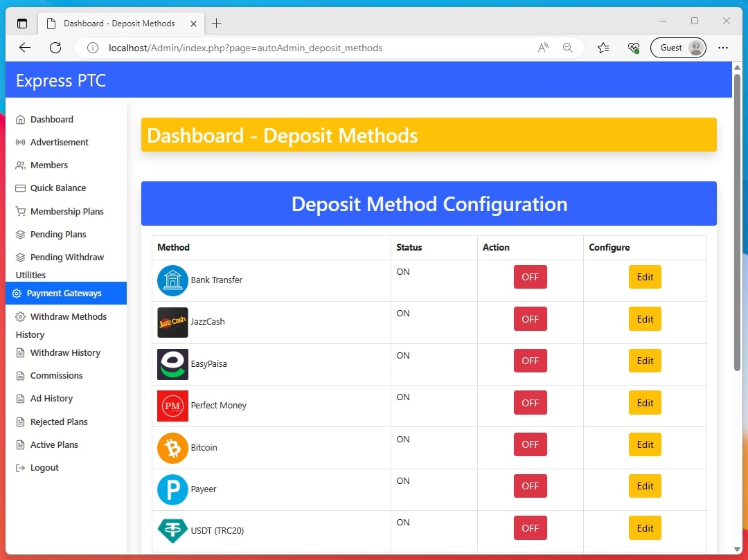Viewport: 748px width, 560px height.
Task: Click the Ad History document icon
Action: coord(20,399)
